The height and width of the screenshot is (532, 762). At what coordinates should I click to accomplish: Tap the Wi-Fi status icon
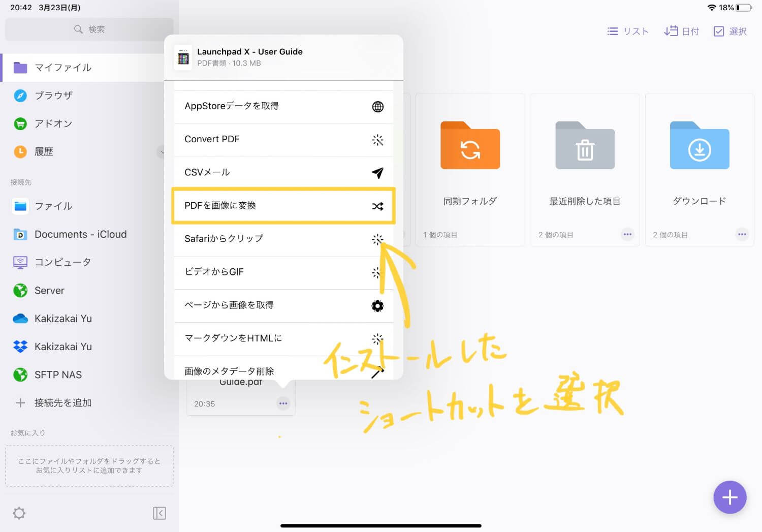[711, 8]
